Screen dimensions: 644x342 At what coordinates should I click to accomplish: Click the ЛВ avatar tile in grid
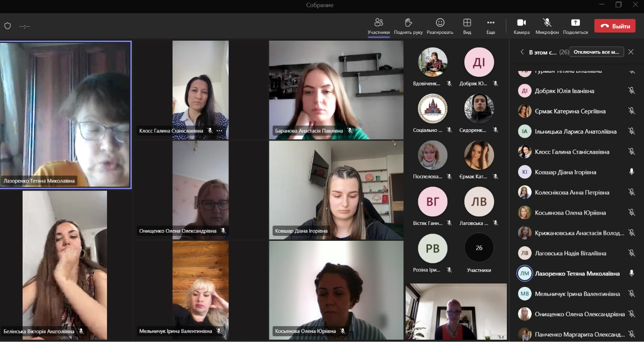point(479,201)
